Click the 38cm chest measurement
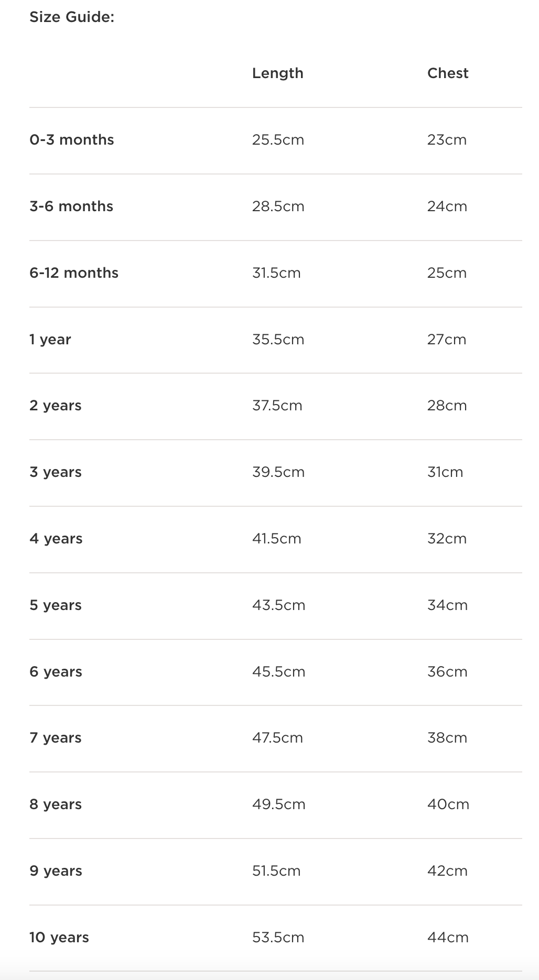Image resolution: width=539 pixels, height=980 pixels. click(x=447, y=738)
